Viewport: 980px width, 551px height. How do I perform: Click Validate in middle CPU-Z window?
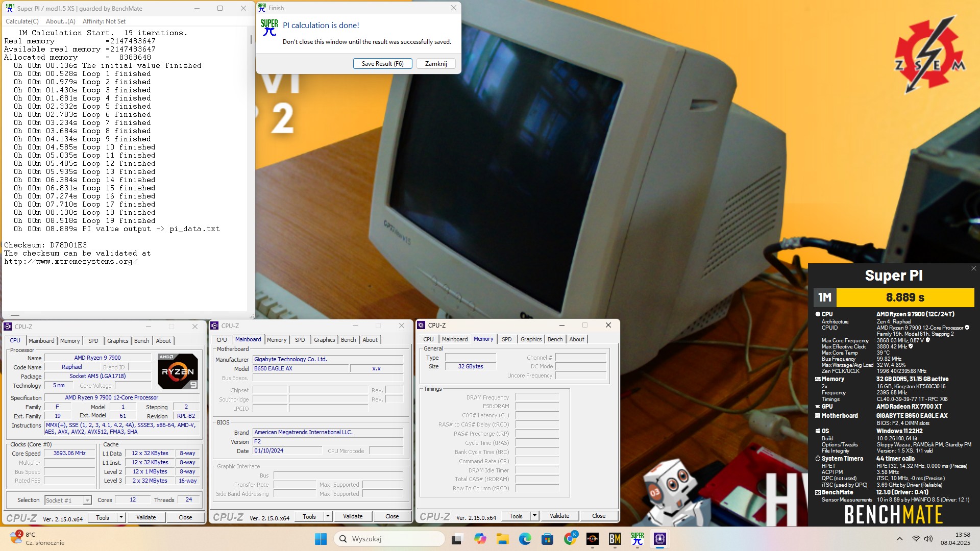coord(353,516)
